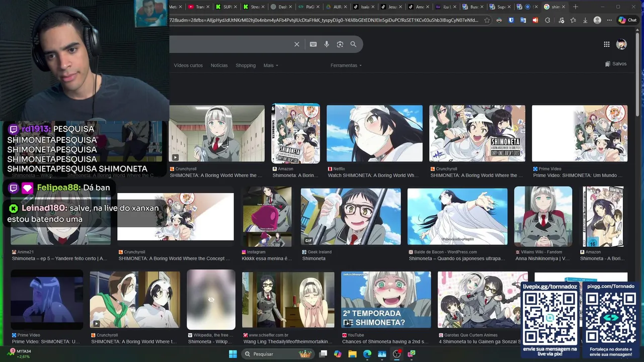
Task: Launch Copilot from the taskbar
Action: pos(338,354)
